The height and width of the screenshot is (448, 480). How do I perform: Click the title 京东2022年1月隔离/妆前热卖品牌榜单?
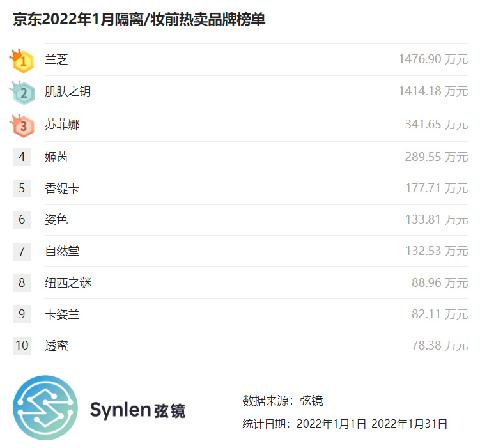point(139,20)
